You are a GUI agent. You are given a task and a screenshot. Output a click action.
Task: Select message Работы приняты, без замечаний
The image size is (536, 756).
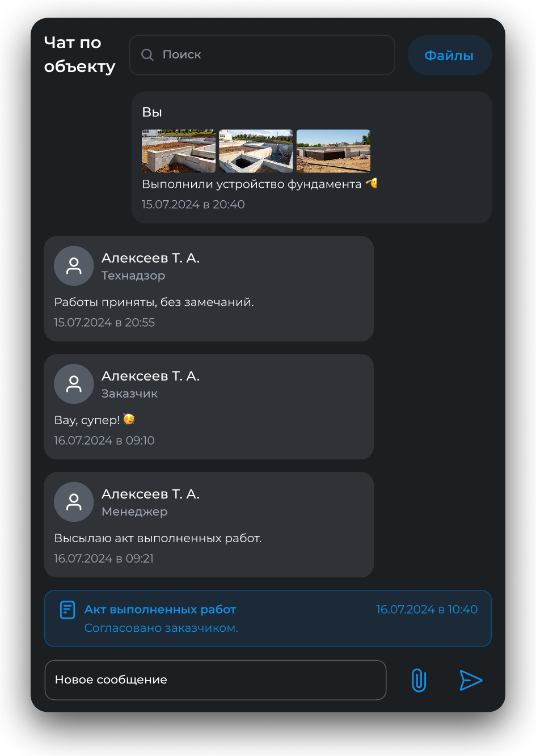pyautogui.click(x=154, y=302)
